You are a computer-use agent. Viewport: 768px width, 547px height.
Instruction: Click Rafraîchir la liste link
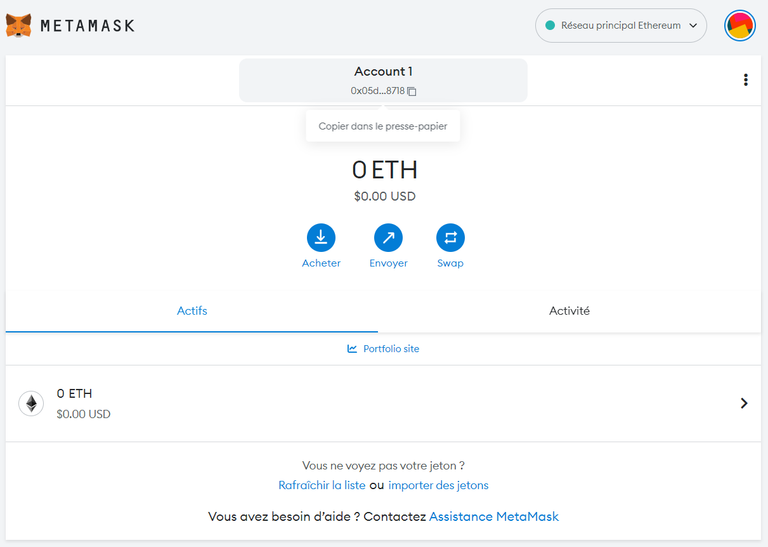click(x=322, y=485)
